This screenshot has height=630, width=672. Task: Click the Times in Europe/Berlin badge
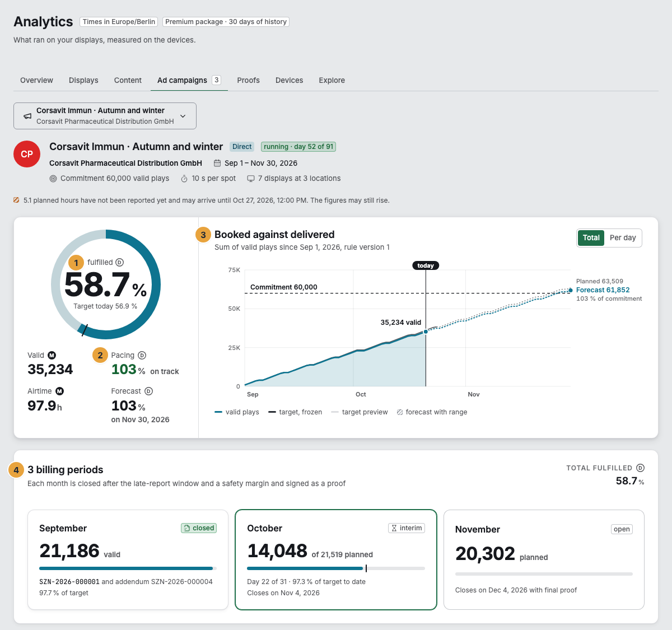click(119, 22)
